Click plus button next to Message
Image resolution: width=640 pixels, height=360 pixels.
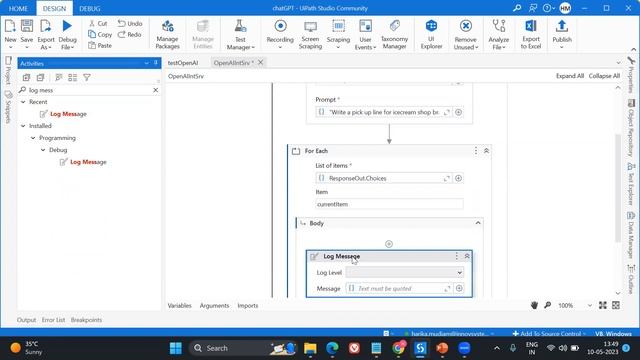pyautogui.click(x=459, y=289)
